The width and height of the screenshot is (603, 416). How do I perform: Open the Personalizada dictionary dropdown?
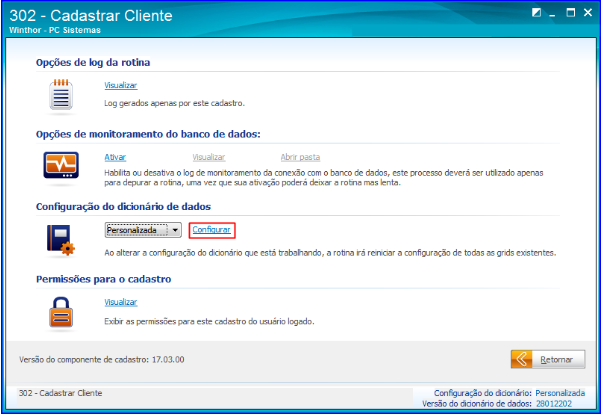click(x=143, y=230)
